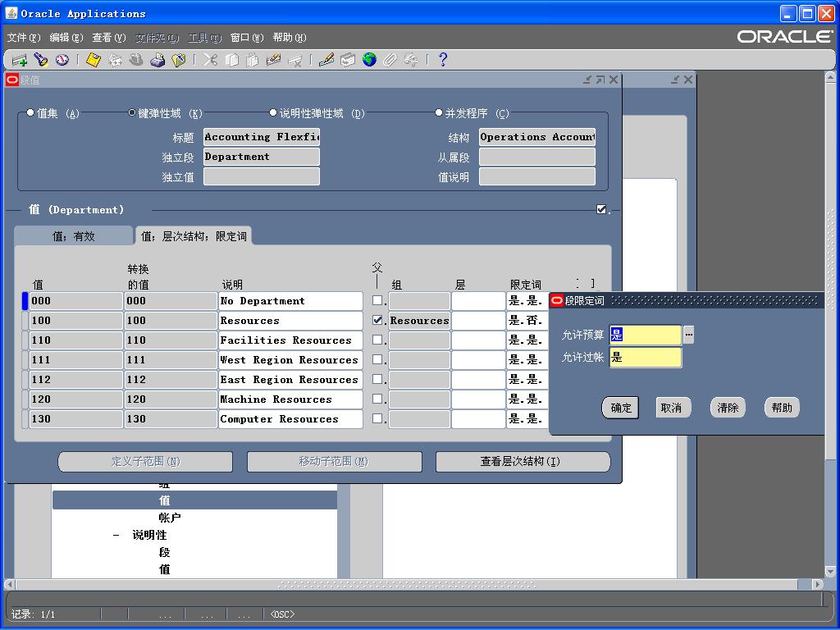The height and width of the screenshot is (630, 840).
Task: Open the 查看(V) menu
Action: coord(109,38)
